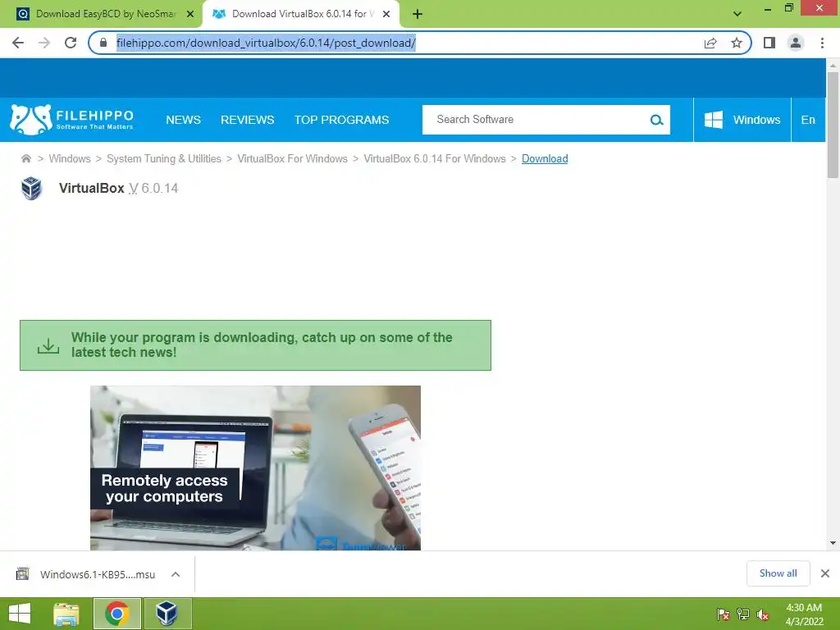Click VirtualBox For Windows breadcrumb
The image size is (840, 630).
[x=293, y=158]
